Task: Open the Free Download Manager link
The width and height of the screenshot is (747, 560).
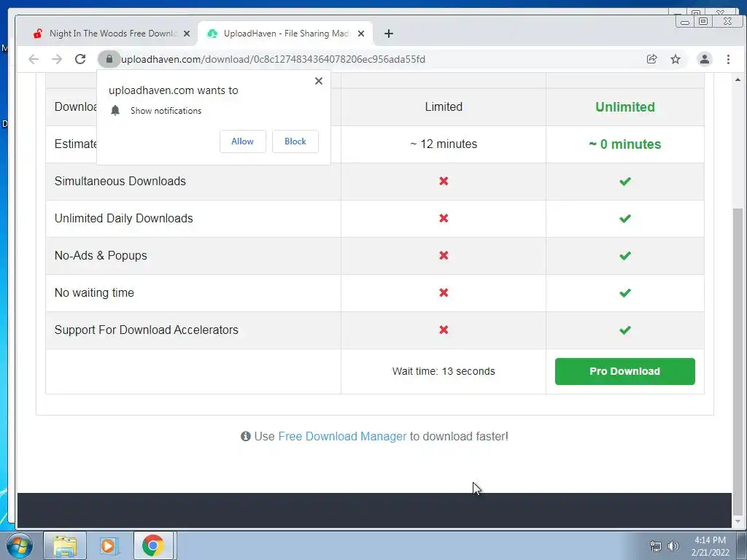Action: pyautogui.click(x=342, y=436)
